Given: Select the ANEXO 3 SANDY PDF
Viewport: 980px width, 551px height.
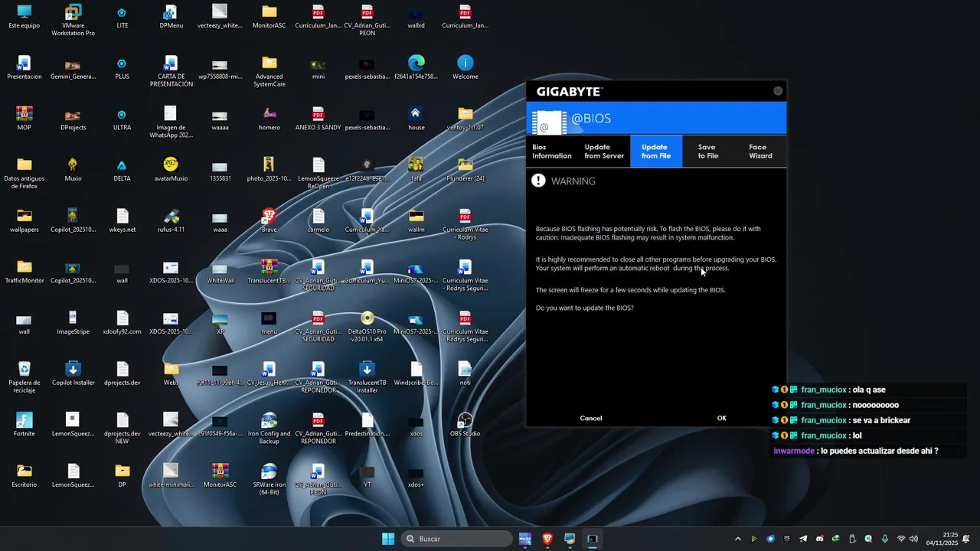Looking at the screenshot, I should [318, 119].
